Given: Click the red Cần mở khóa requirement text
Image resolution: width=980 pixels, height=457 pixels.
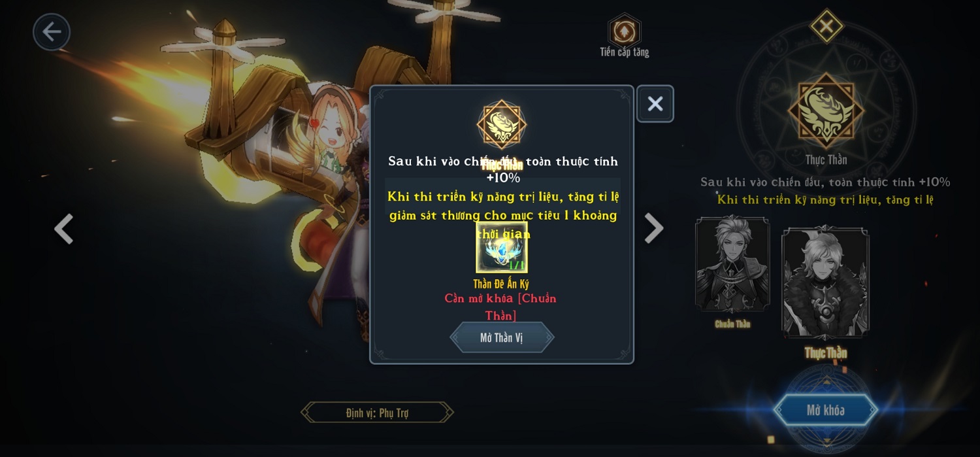Looking at the screenshot, I should point(500,307).
